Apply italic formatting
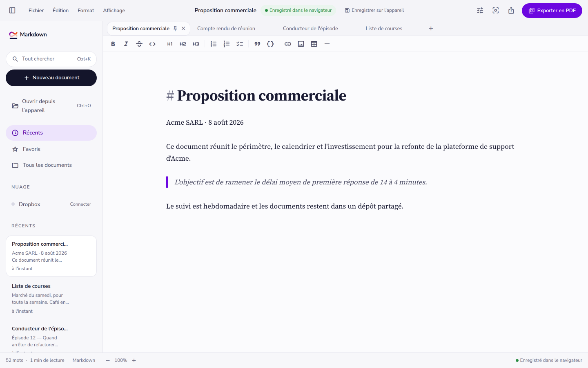The image size is (588, 368). (x=126, y=44)
